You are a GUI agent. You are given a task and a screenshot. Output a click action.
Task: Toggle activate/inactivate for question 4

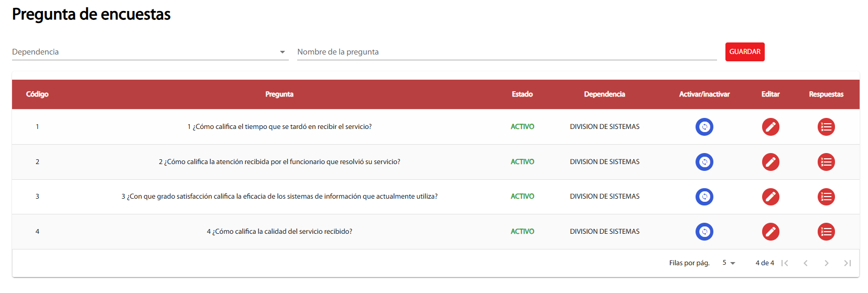click(x=704, y=232)
